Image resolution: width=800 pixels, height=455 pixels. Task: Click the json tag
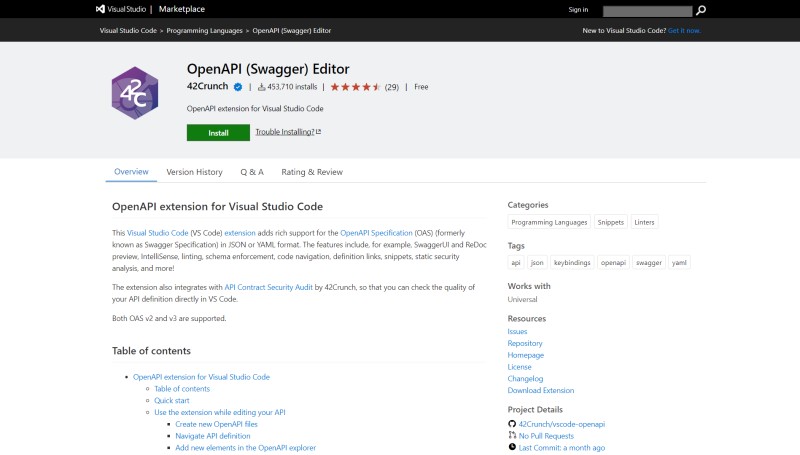tap(537, 262)
